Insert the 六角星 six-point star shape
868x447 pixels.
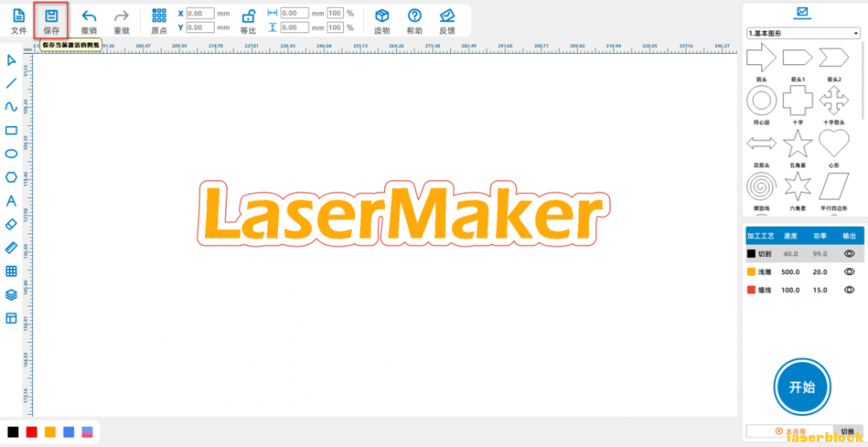798,187
